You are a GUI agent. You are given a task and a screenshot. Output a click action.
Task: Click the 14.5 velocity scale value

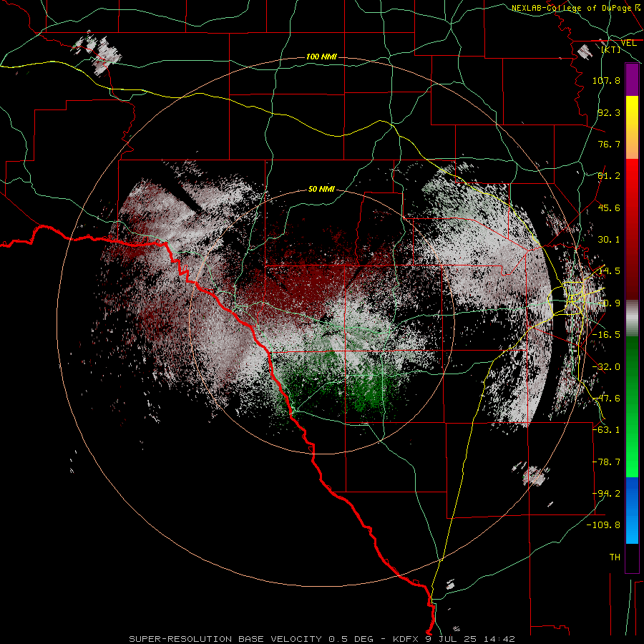[x=609, y=270]
